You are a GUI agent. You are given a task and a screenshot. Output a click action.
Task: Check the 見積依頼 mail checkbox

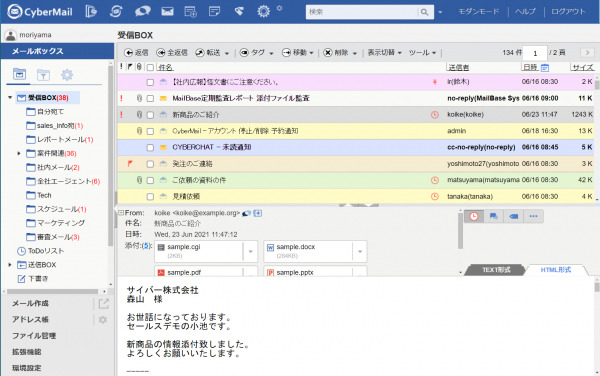point(150,197)
